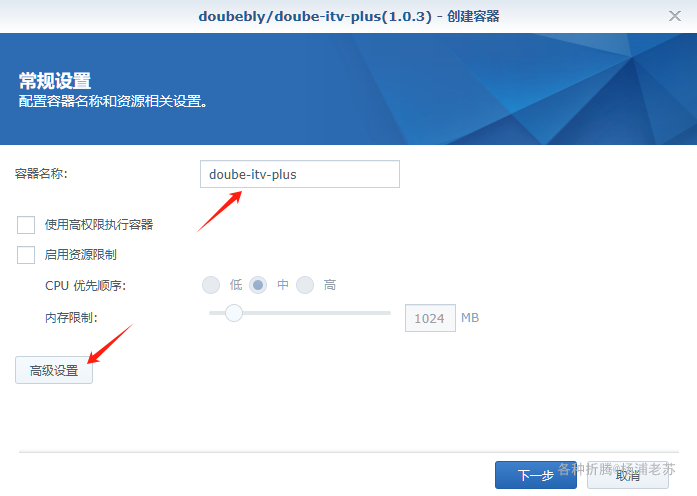Click the container name field doube-itv-plus
Viewport: 697px width, 496px height.
tap(300, 174)
